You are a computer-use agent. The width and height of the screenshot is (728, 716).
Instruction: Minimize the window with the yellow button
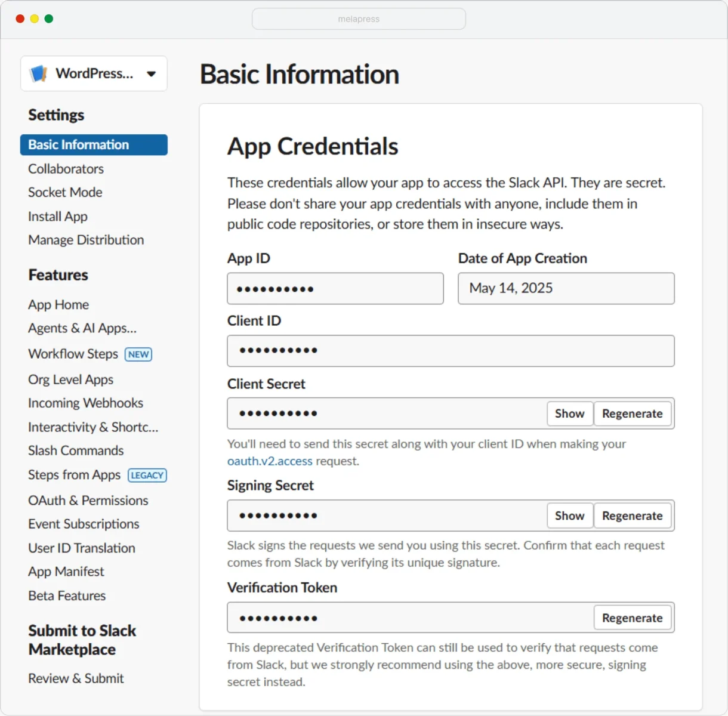tap(35, 19)
